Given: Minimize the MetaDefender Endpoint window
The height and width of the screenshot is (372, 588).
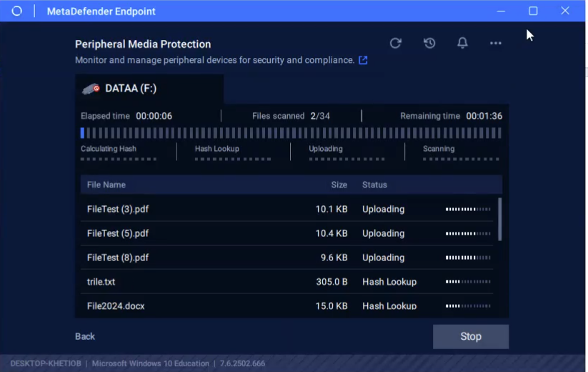Looking at the screenshot, I should (501, 11).
